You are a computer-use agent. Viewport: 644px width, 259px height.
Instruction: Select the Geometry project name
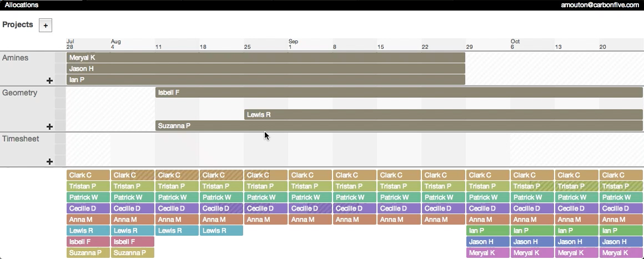tap(19, 93)
